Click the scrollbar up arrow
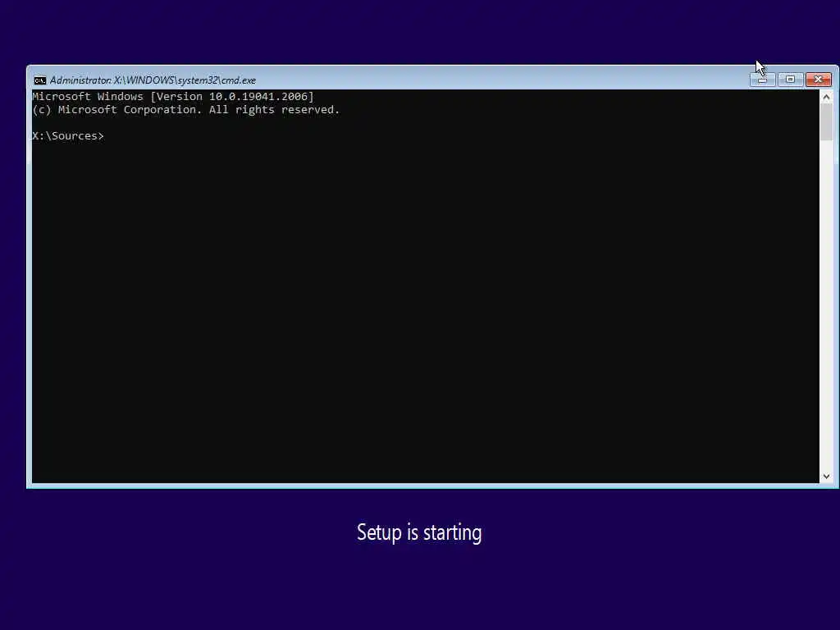Image resolution: width=840 pixels, height=630 pixels. tap(826, 98)
